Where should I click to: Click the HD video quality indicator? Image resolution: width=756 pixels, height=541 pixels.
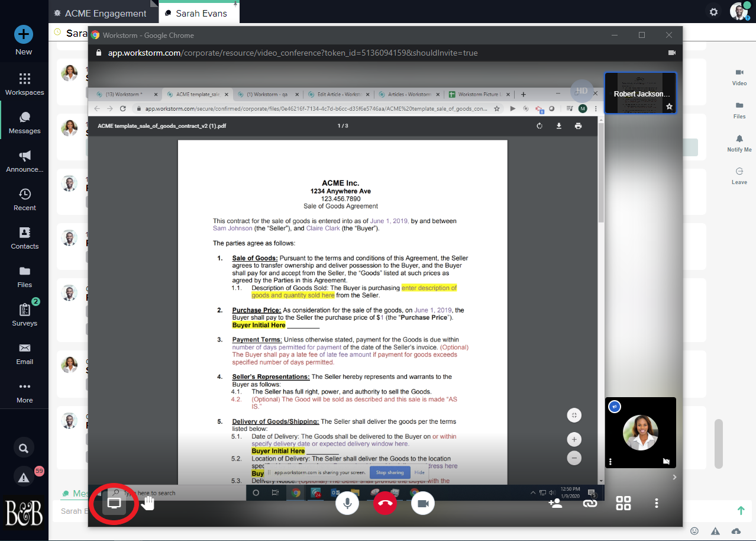pyautogui.click(x=581, y=91)
